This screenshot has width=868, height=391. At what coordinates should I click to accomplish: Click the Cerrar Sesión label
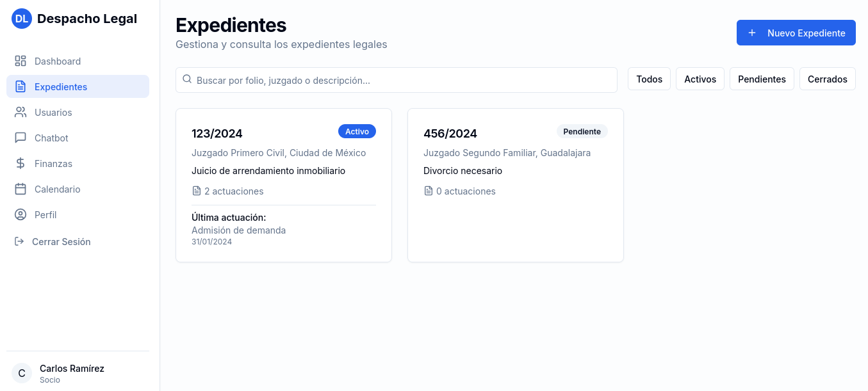click(61, 241)
